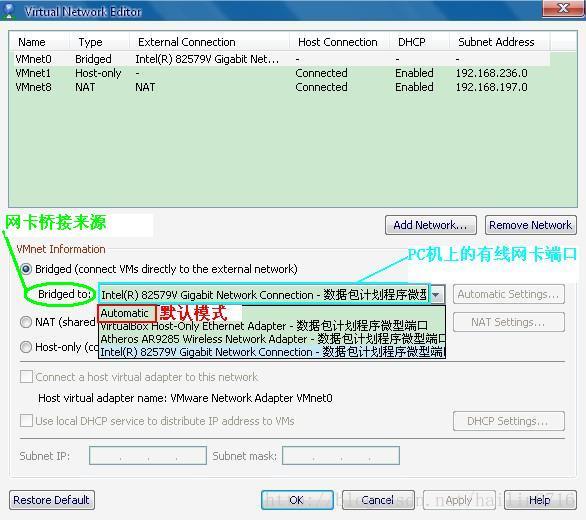Sort by the Type column header

click(x=99, y=42)
